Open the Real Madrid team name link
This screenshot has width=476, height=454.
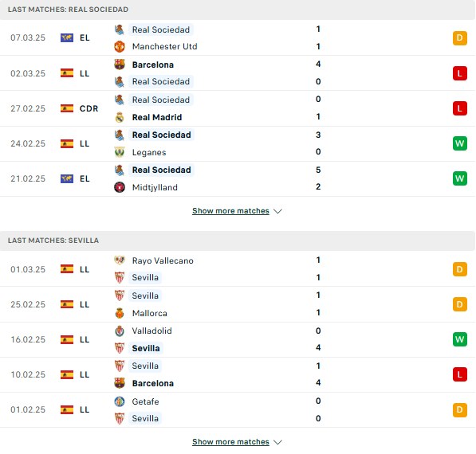[157, 117]
